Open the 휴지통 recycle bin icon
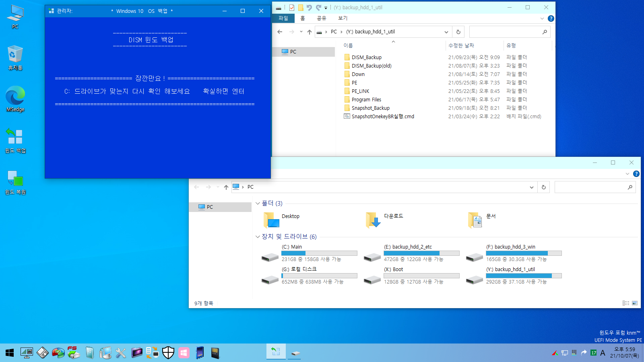 [x=15, y=58]
